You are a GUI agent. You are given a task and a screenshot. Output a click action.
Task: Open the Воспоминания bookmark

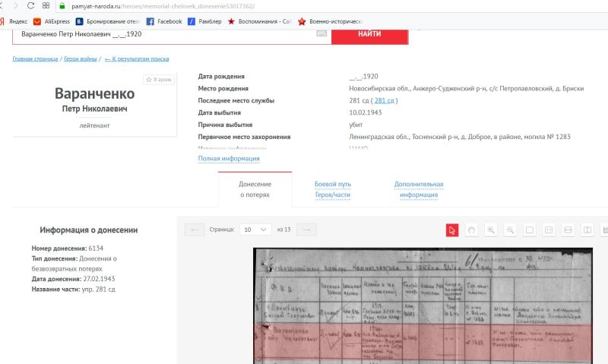(259, 21)
